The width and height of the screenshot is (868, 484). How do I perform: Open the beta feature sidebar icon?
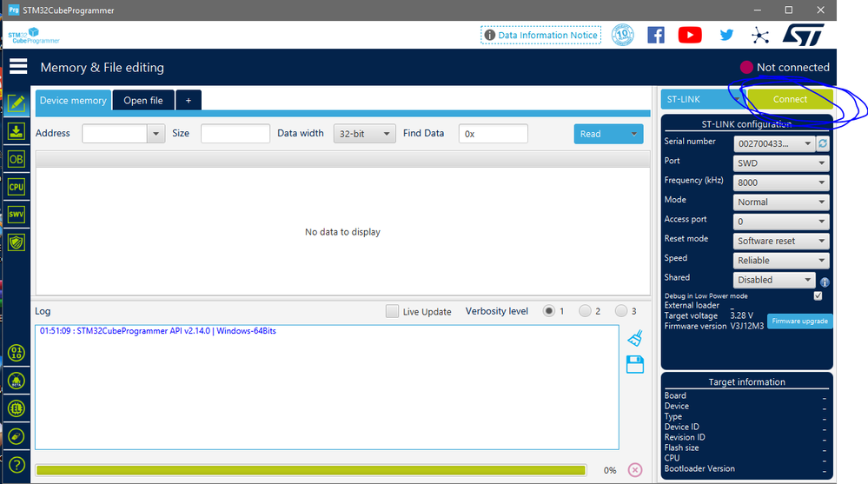point(16,381)
